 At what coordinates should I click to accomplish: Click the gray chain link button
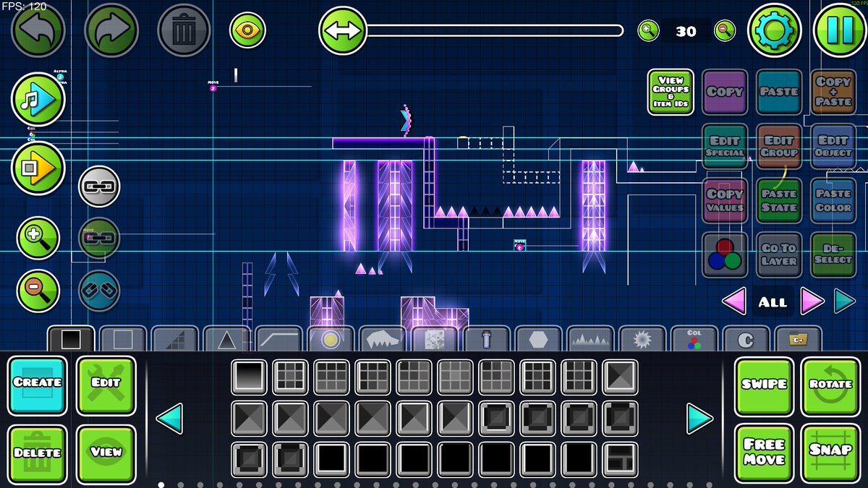tap(99, 186)
